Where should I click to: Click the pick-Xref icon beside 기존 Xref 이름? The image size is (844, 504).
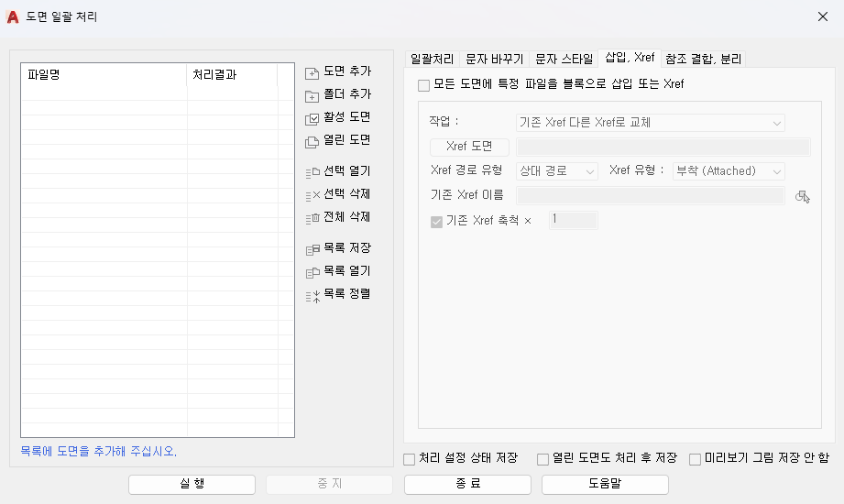coord(803,196)
